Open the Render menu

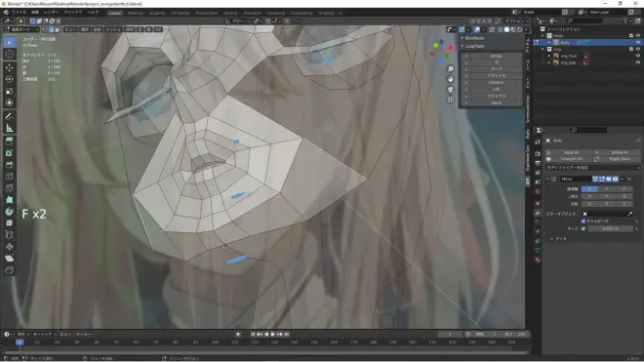click(x=51, y=13)
